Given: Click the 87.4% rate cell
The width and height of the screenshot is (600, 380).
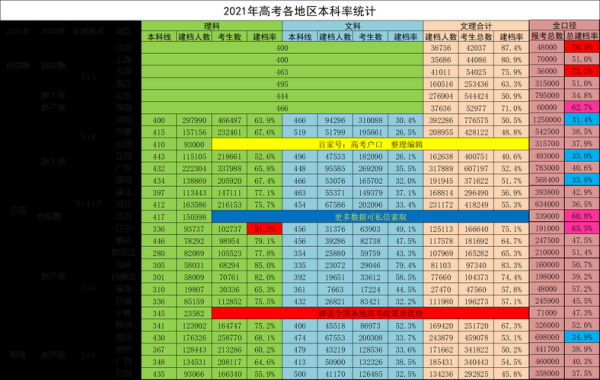Looking at the screenshot, I should 511,48.
